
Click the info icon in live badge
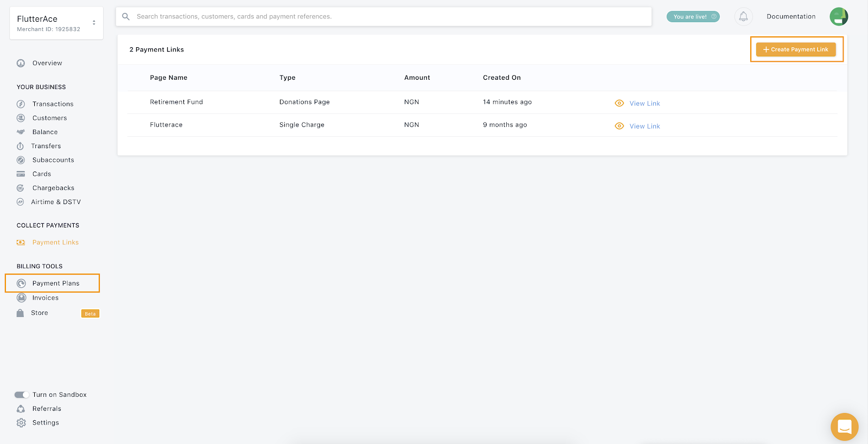714,17
